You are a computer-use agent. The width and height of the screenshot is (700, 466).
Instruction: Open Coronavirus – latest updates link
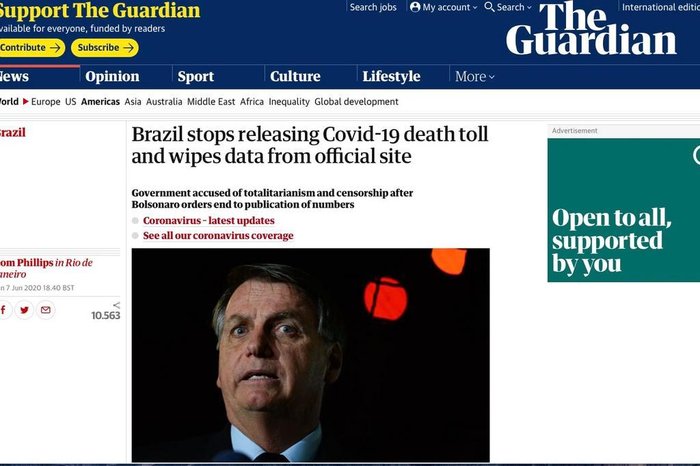pos(208,221)
